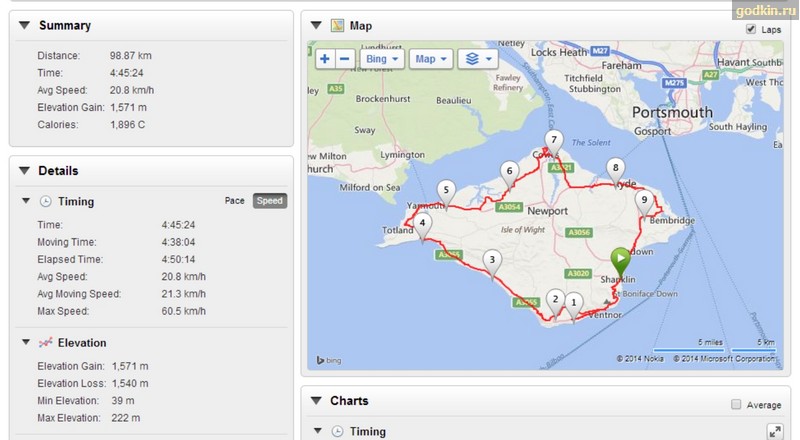The height and width of the screenshot is (440, 800).
Task: Collapse the Elevation section
Action: point(26,342)
